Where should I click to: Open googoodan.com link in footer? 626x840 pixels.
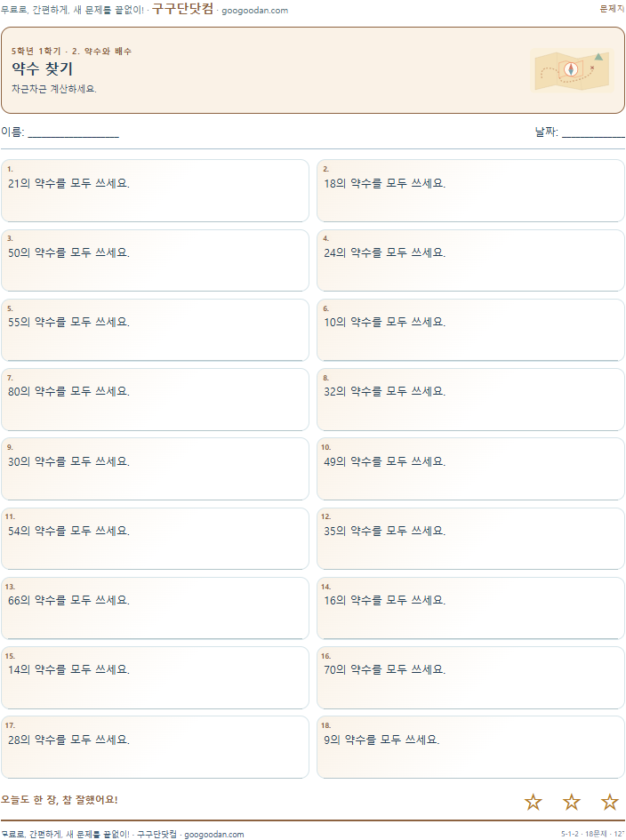click(213, 834)
